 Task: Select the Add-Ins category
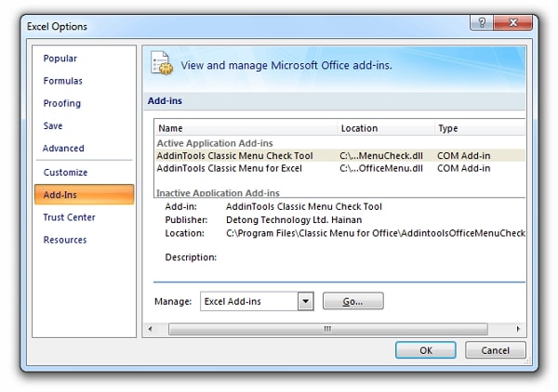point(85,194)
